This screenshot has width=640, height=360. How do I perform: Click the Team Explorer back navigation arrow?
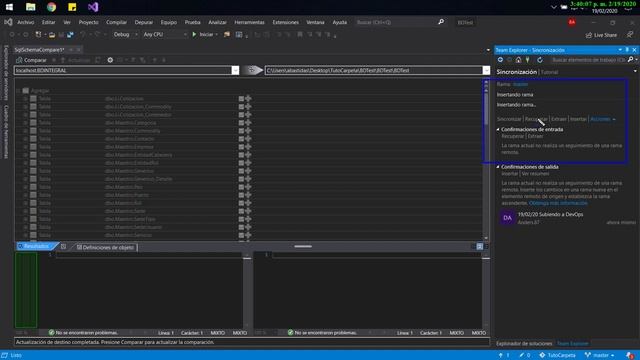(x=500, y=60)
